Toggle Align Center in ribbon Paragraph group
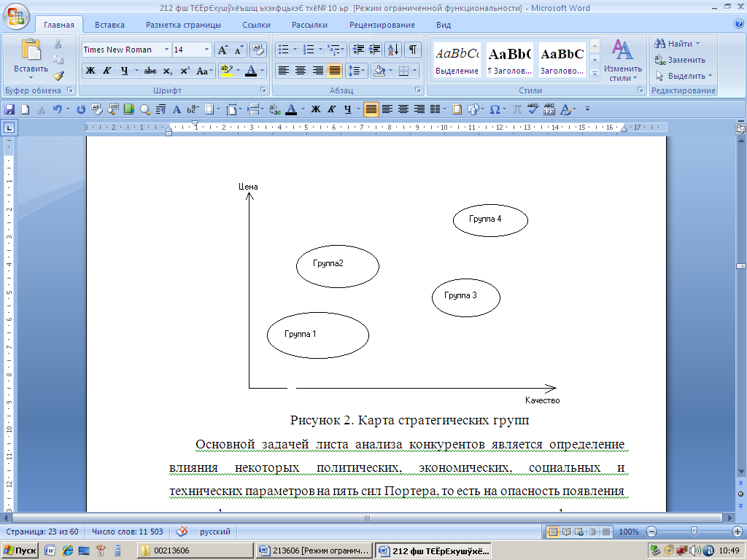Viewport: 747px width, 560px height. pos(300,71)
